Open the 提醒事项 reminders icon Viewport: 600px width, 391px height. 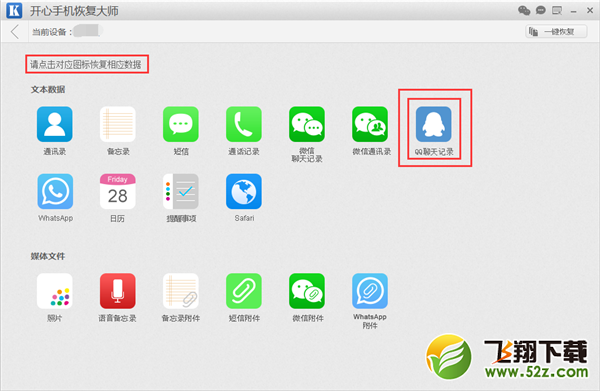[181, 191]
